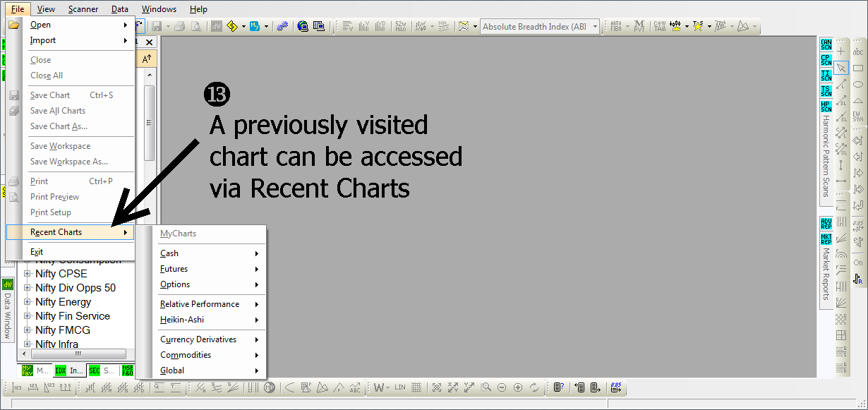Viewport: 868px width, 410px height.
Task: Open the Import submenu in File menu
Action: click(70, 40)
